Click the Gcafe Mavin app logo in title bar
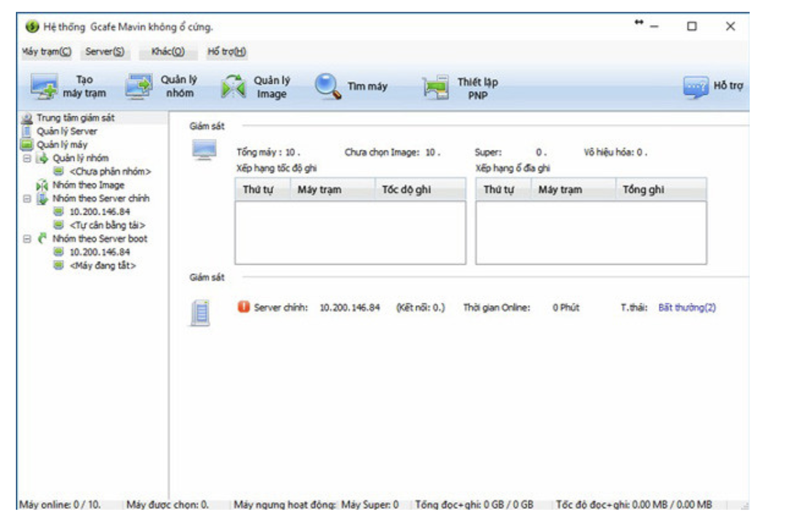The image size is (801, 532). click(x=32, y=28)
